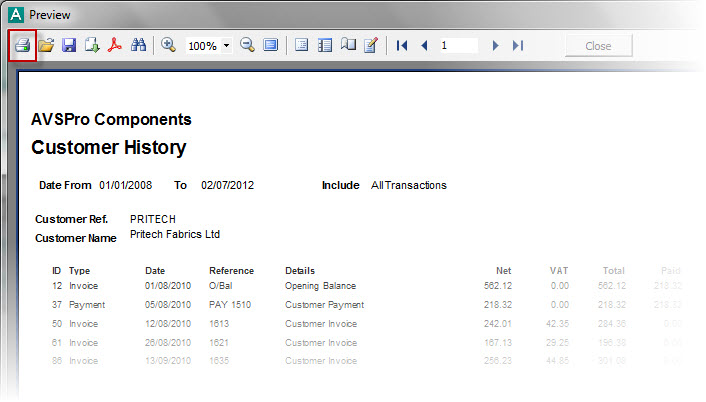The image size is (706, 402).
Task: Advance to the next page
Action: point(495,46)
